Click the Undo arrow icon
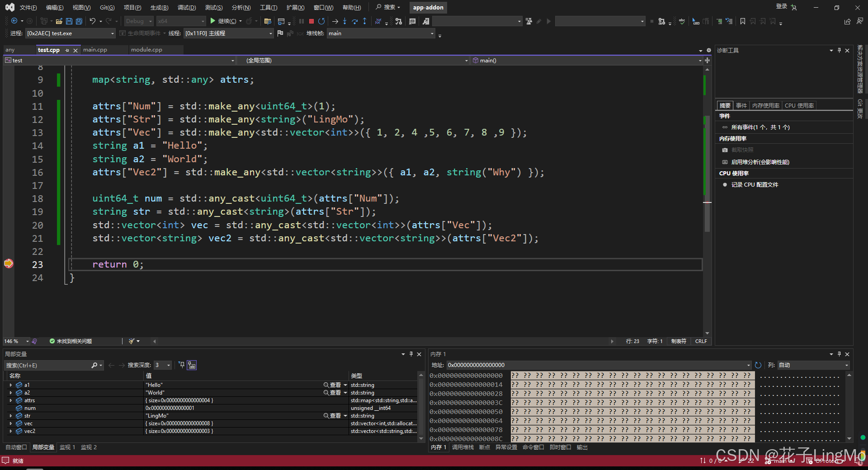 tap(93, 21)
